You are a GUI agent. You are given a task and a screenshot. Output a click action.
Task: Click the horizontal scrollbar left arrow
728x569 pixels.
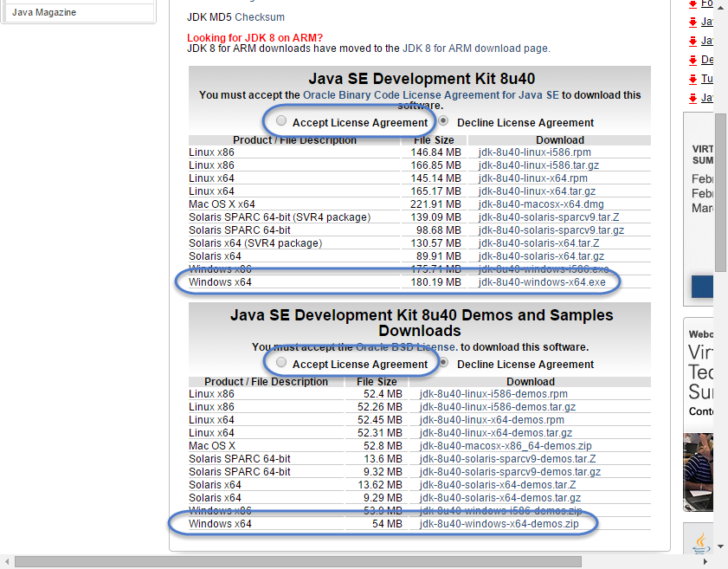tap(7, 562)
